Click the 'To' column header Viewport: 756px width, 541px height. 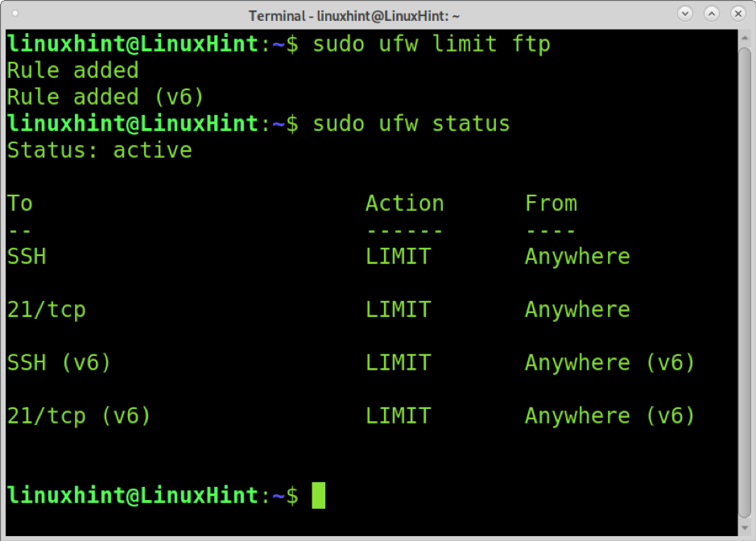20,204
